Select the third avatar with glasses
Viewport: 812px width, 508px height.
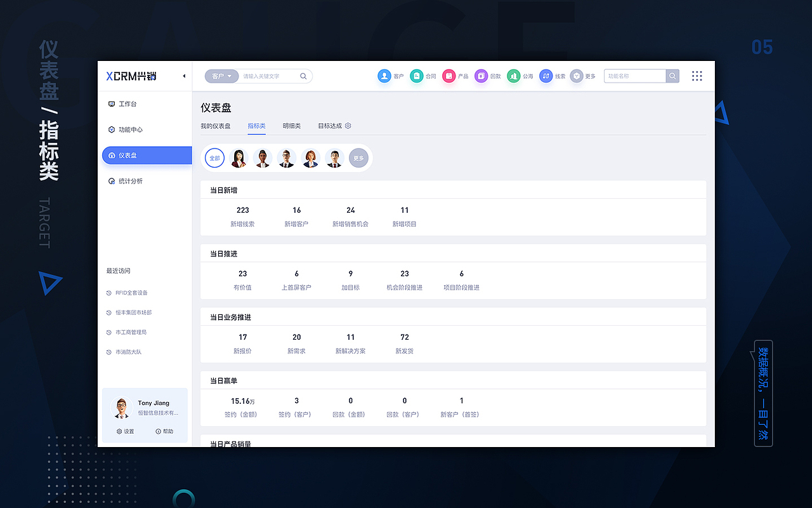coord(287,158)
